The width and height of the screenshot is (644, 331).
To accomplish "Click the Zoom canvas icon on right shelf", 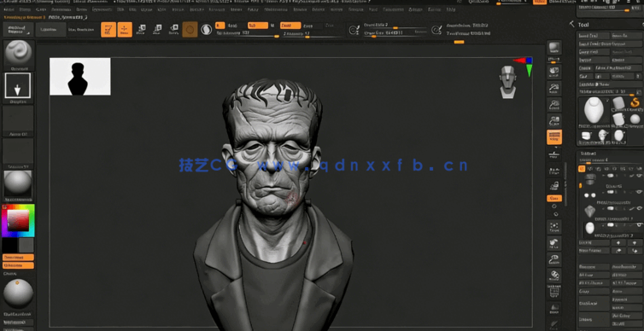I will click(x=554, y=88).
